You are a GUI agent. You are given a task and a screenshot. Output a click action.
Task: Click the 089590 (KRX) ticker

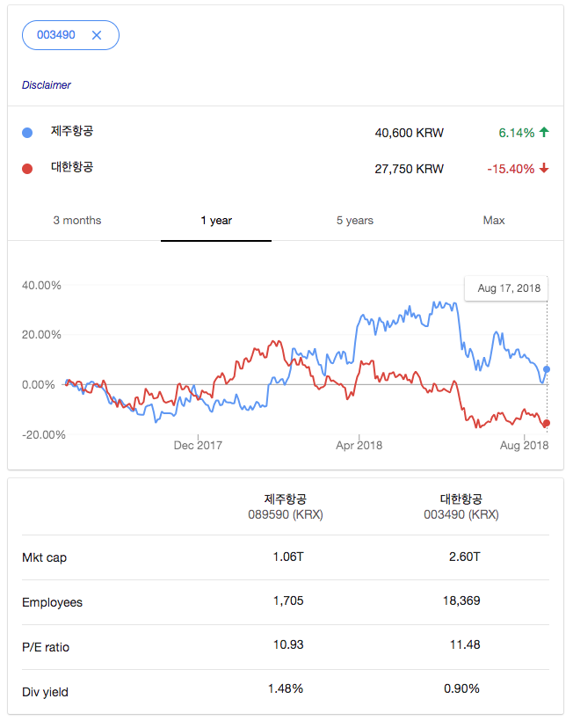coord(286,515)
